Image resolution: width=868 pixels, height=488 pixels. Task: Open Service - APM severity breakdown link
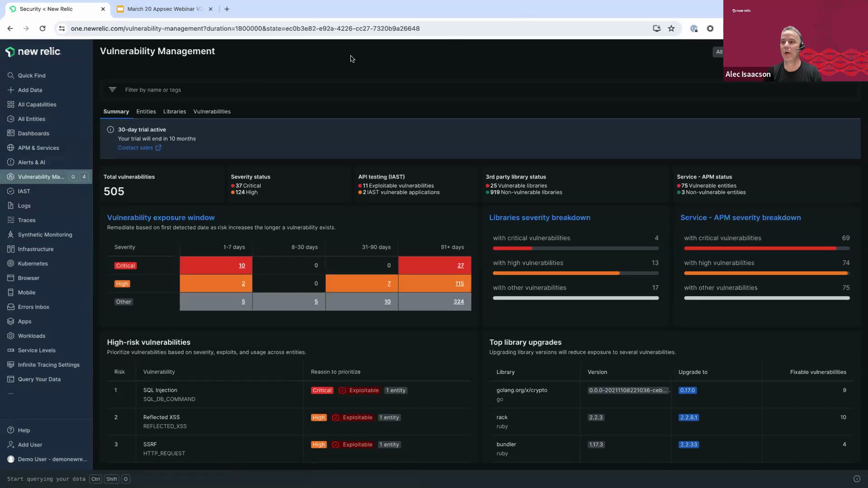click(x=741, y=217)
